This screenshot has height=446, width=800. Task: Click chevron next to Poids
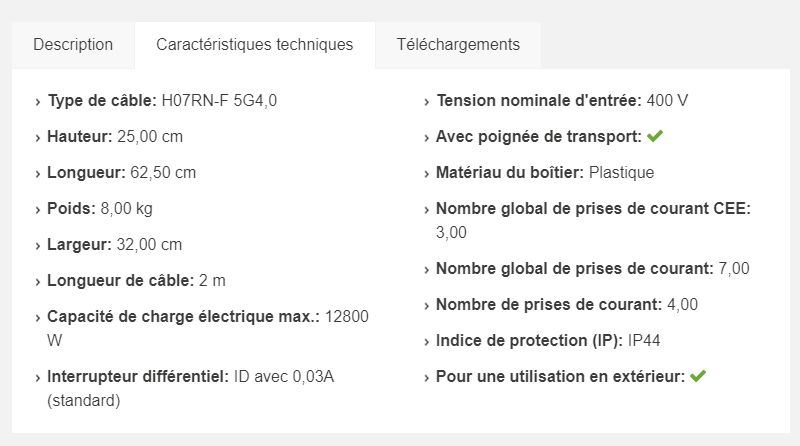point(38,209)
